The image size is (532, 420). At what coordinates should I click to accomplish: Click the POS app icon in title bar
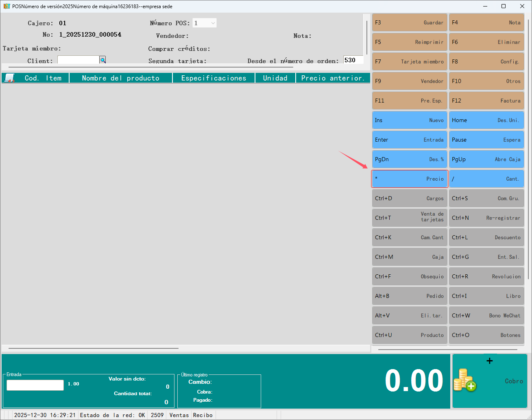[x=7, y=6]
